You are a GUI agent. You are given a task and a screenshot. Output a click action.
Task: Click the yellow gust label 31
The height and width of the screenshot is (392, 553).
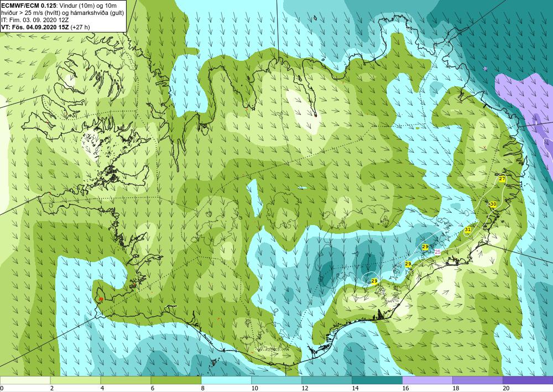(468, 229)
